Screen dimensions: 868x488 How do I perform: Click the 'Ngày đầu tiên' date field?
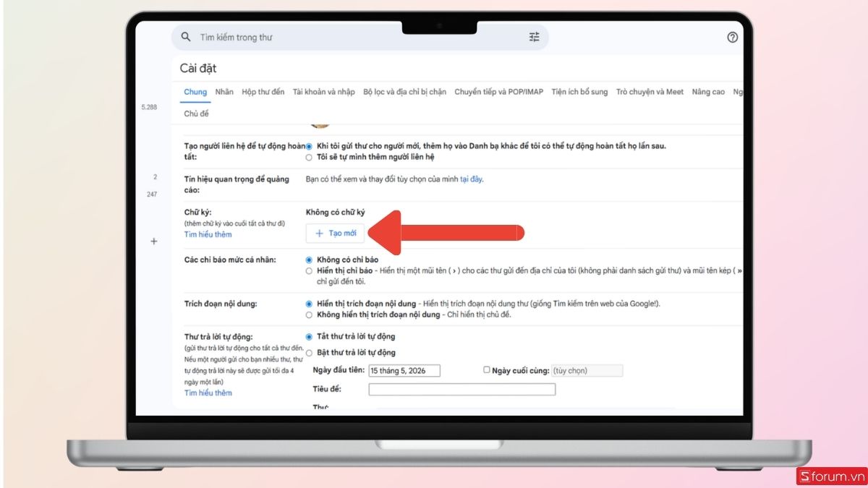(x=404, y=371)
